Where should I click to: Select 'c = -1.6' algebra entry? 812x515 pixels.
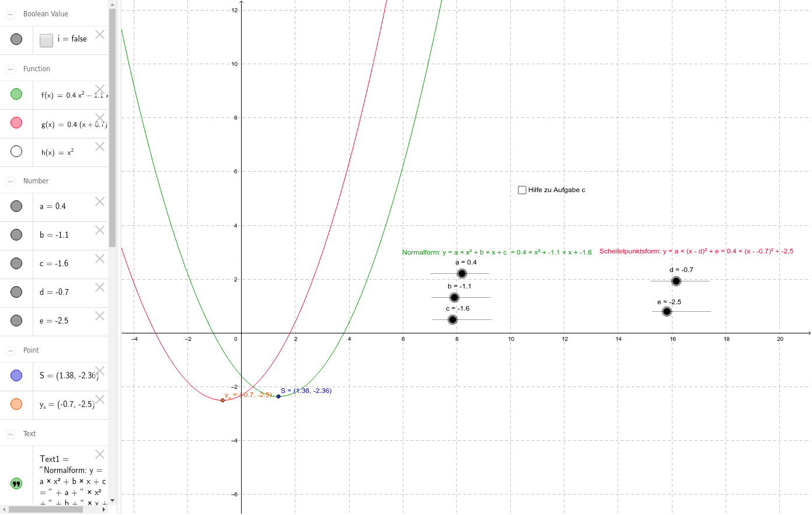[x=54, y=263]
